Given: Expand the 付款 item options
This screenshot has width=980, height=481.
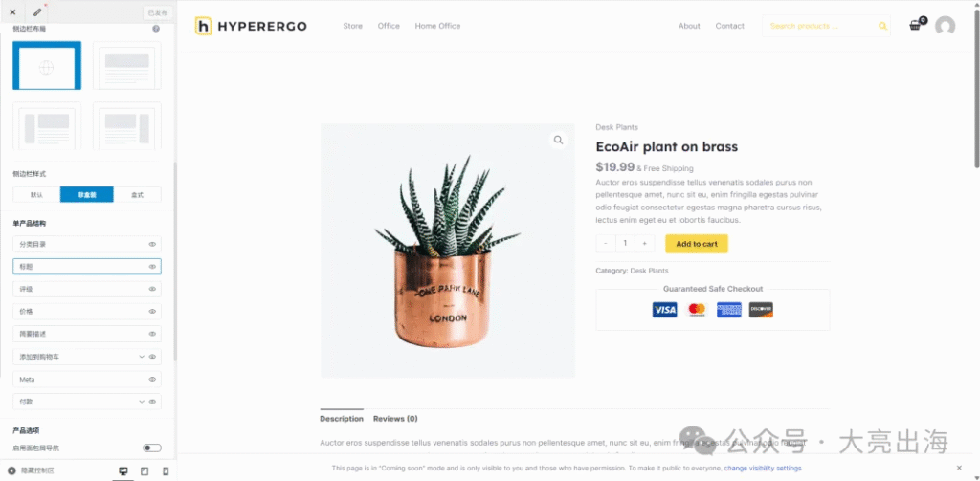Looking at the screenshot, I should click(142, 402).
